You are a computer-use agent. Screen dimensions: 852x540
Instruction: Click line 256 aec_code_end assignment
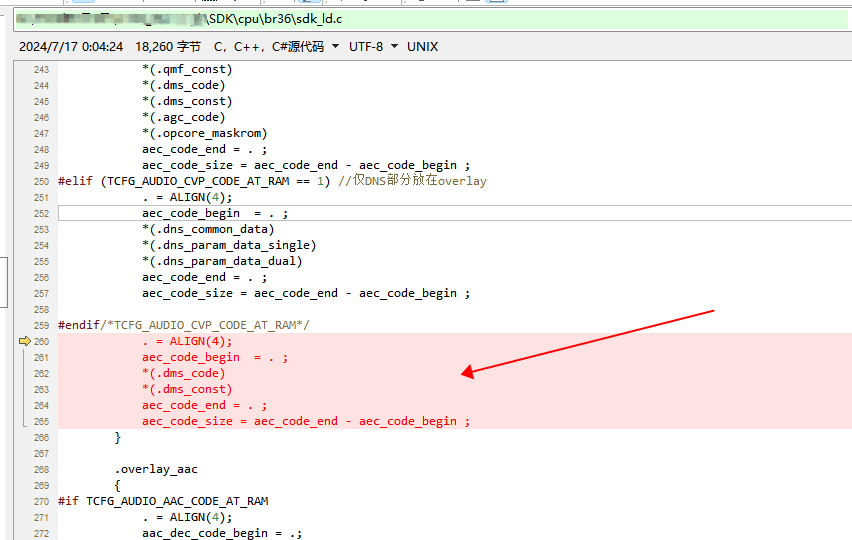coord(204,277)
